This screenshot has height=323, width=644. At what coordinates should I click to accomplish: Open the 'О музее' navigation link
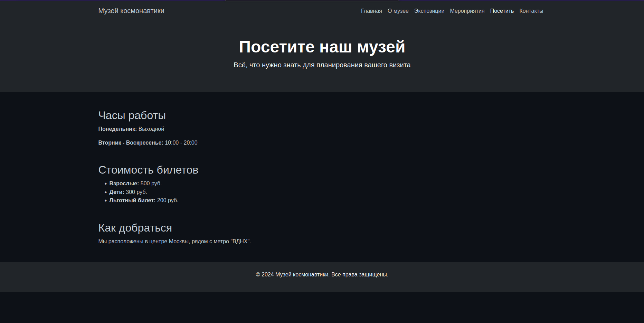click(x=398, y=11)
